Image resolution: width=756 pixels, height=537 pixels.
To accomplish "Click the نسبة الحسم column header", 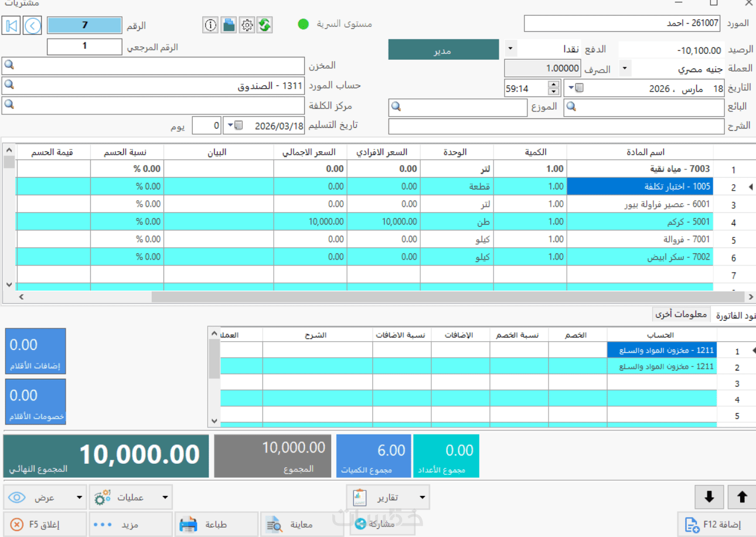I will pyautogui.click(x=127, y=152).
